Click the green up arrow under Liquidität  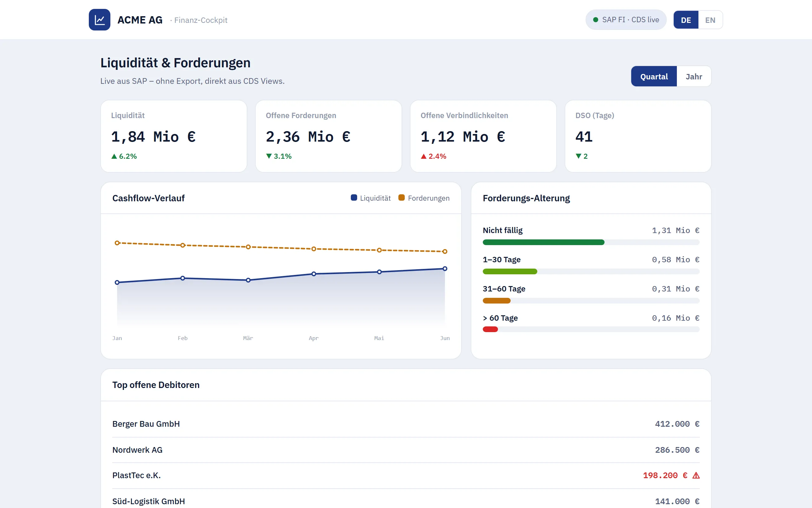114,156
